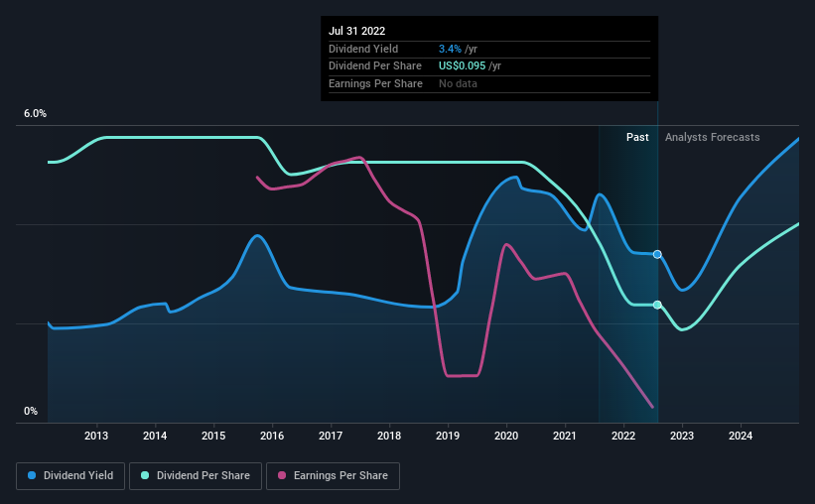Screen dimensions: 815x504
Task: Click the 2023 x-axis label
Action: (x=682, y=436)
